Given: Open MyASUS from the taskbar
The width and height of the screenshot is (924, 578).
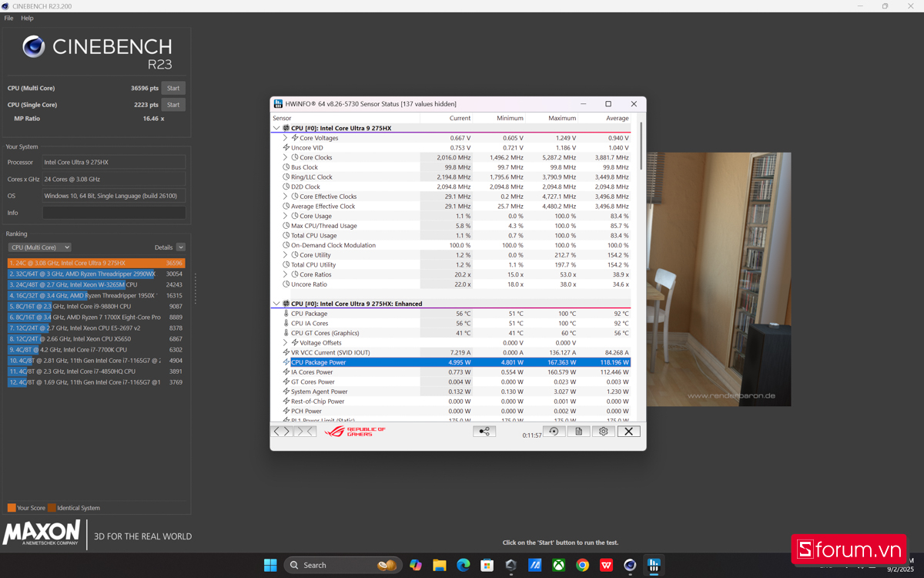Looking at the screenshot, I should (x=534, y=565).
